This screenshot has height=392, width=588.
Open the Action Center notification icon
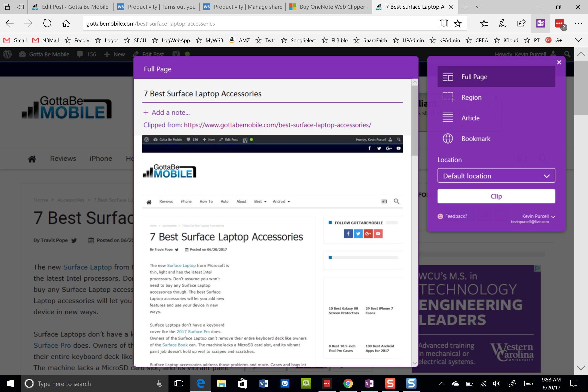coord(574,383)
